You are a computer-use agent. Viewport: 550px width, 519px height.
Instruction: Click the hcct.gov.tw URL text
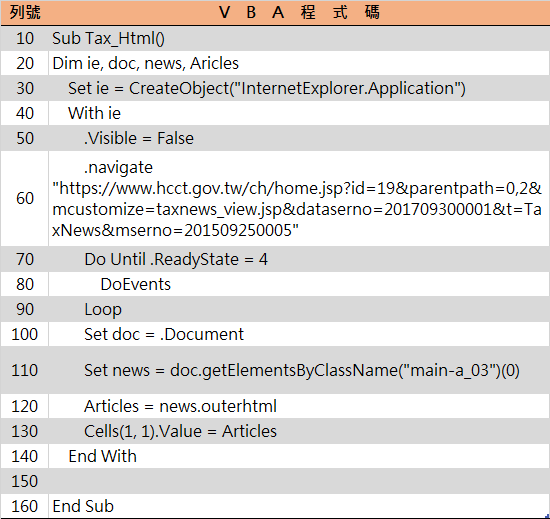click(x=297, y=209)
